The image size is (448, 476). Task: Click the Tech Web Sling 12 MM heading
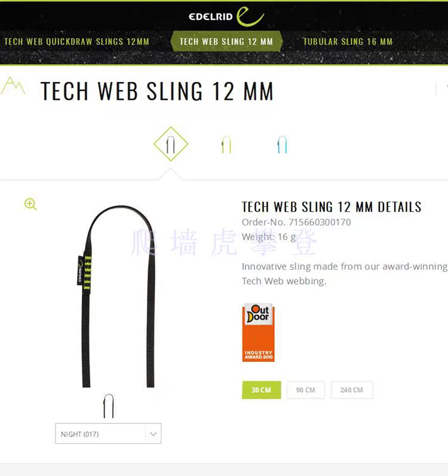pos(157,91)
